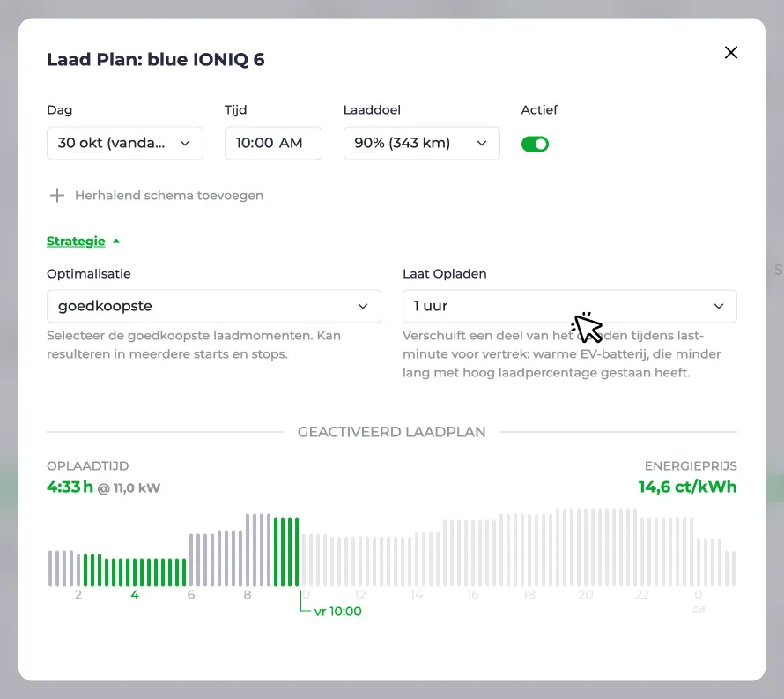Click the ENERGIEPRIJS label
Image resolution: width=784 pixels, height=699 pixels.
tap(691, 465)
